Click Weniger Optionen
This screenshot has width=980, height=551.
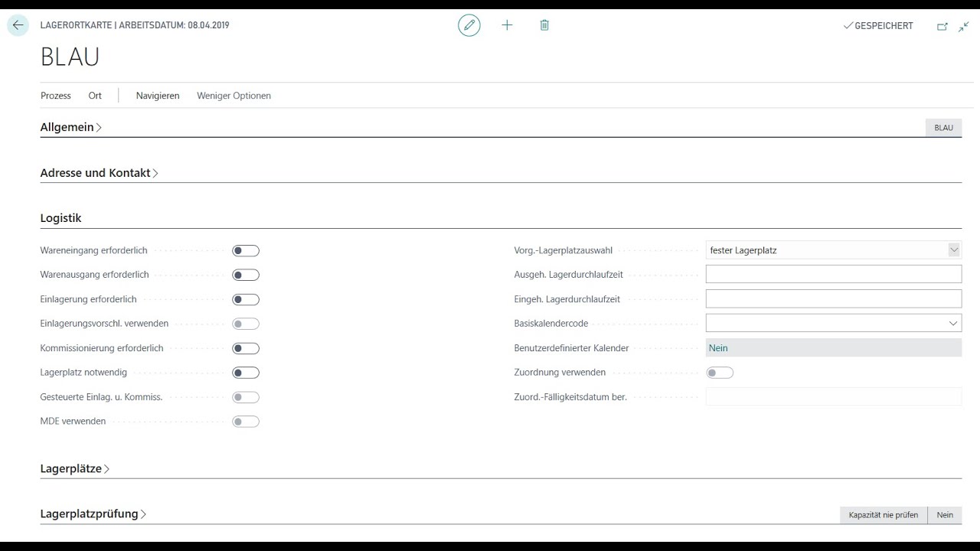234,96
